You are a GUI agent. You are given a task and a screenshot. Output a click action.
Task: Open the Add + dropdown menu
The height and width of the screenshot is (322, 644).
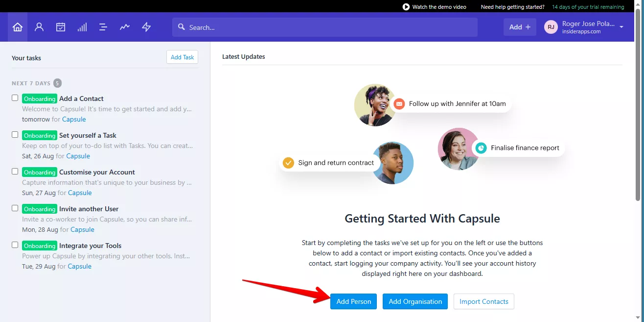[520, 27]
